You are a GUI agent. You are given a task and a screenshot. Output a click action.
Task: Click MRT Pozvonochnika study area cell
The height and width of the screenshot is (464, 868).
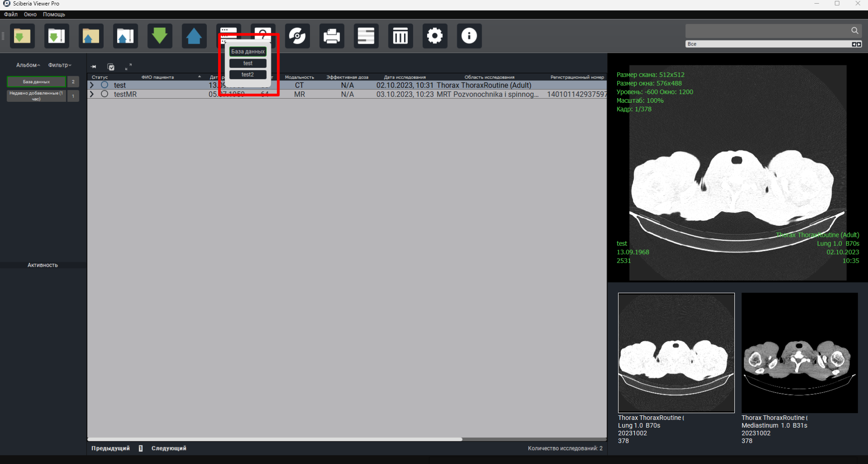pos(488,94)
